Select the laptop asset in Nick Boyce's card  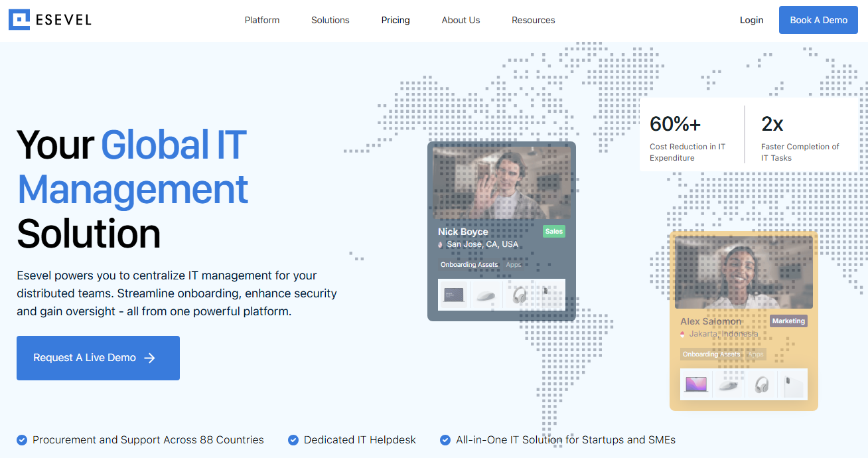454,295
